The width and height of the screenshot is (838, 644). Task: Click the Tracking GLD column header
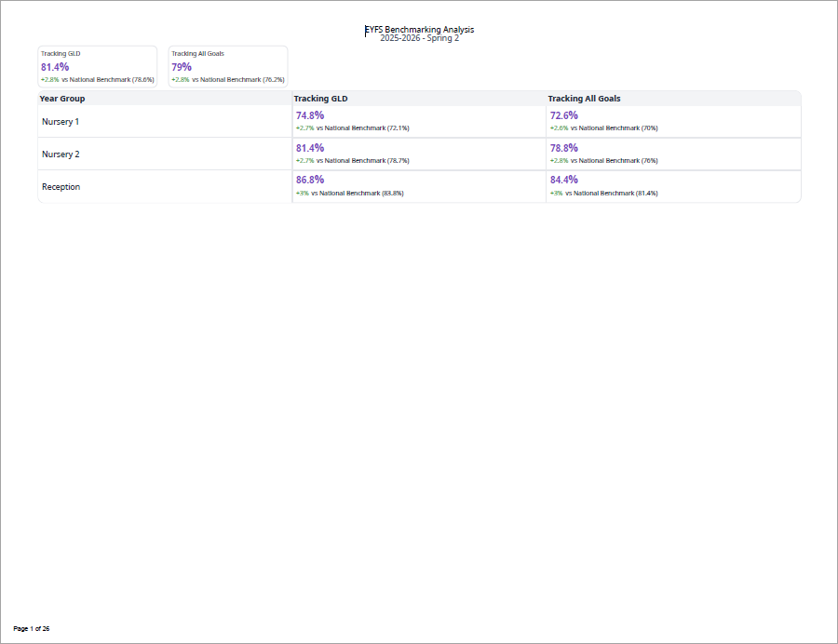[320, 99]
